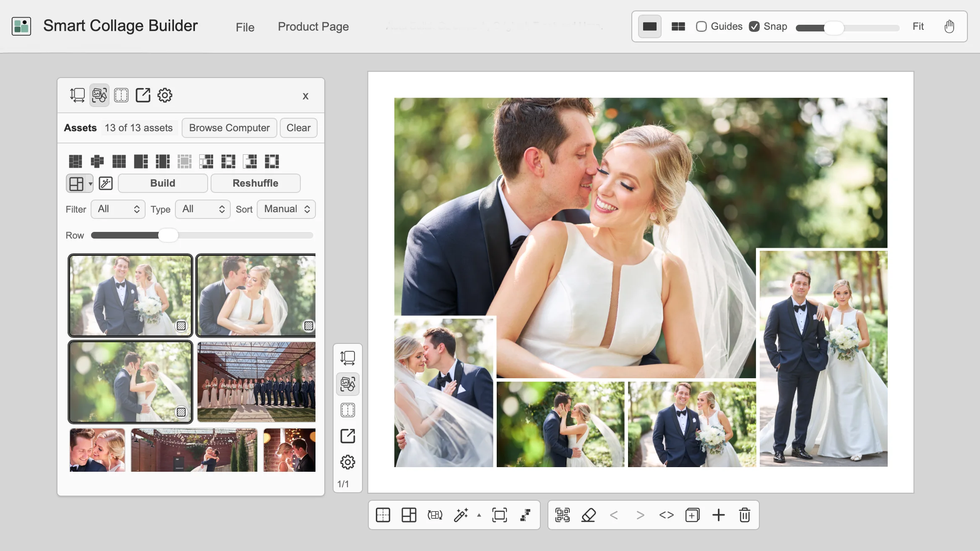This screenshot has width=980, height=551.
Task: Choose the first collage layout preset icon
Action: [x=76, y=161]
